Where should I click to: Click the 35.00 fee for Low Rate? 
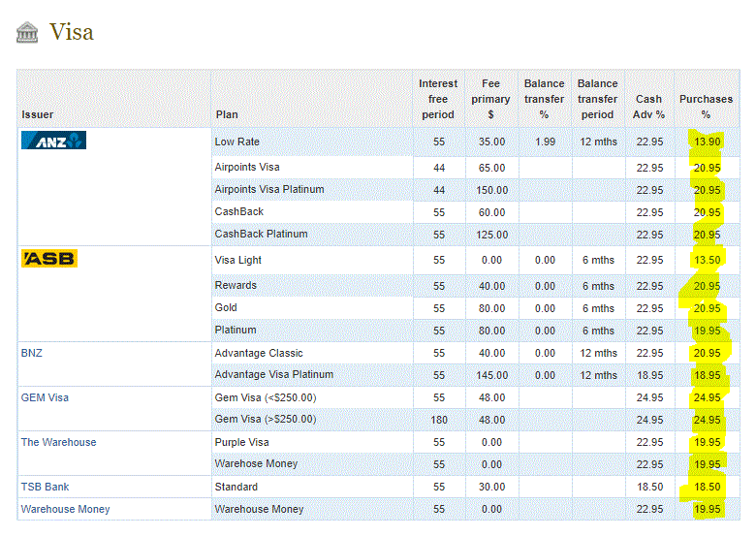coord(492,142)
